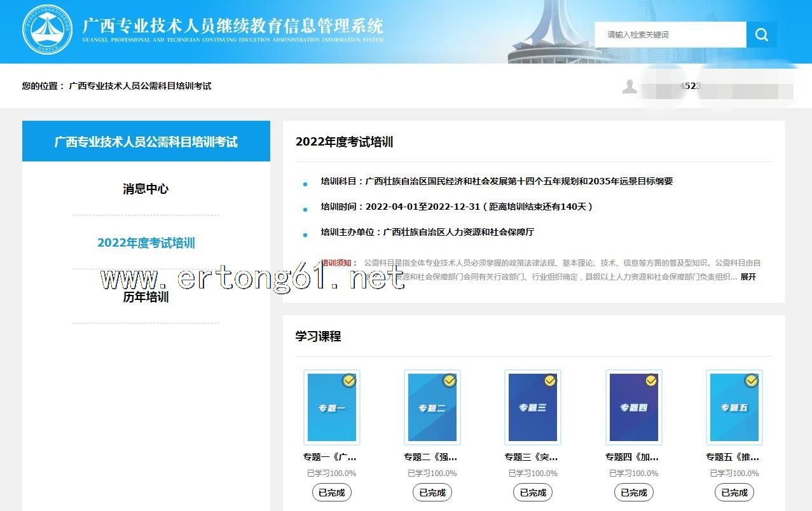Select 消息中心 in the left sidebar
This screenshot has height=511, width=812.
click(x=146, y=189)
